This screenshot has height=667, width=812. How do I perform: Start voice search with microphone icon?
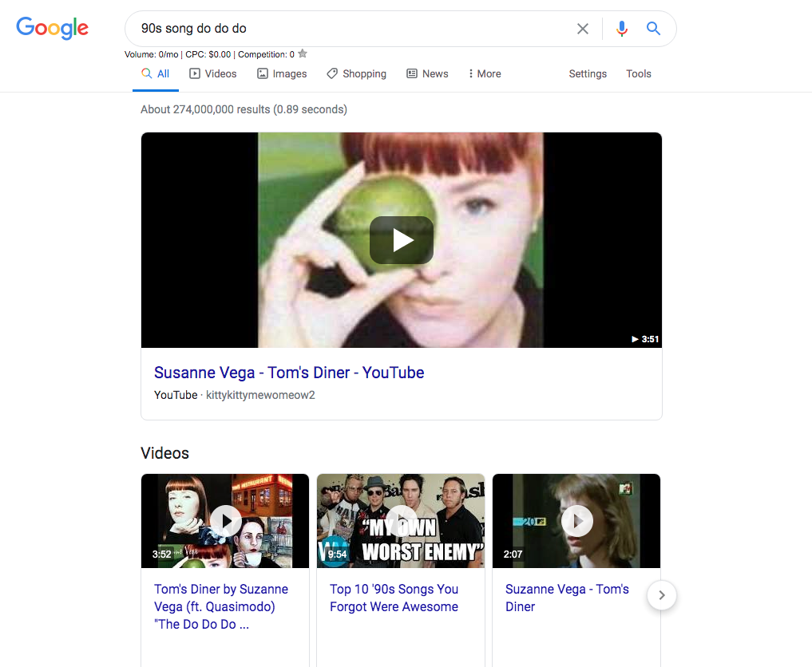[x=622, y=29]
